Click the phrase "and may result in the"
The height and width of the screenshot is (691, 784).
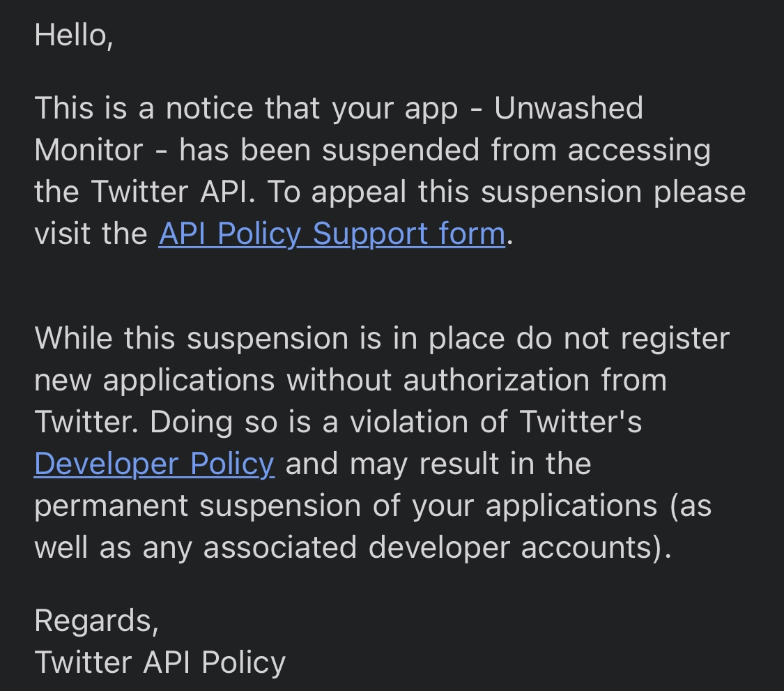438,464
